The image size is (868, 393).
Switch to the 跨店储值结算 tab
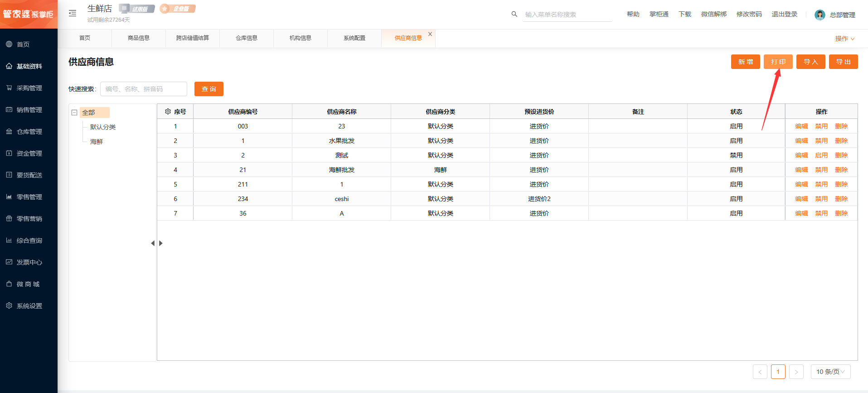tap(193, 38)
